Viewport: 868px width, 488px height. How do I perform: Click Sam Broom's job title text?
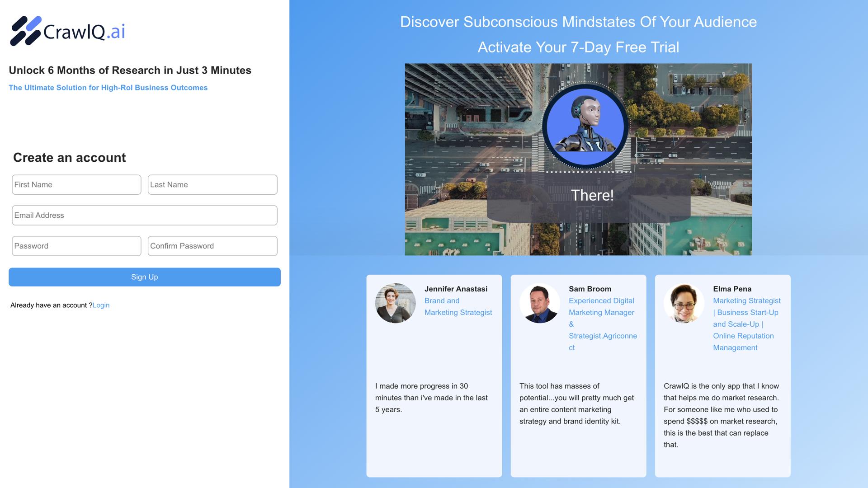[x=602, y=324]
